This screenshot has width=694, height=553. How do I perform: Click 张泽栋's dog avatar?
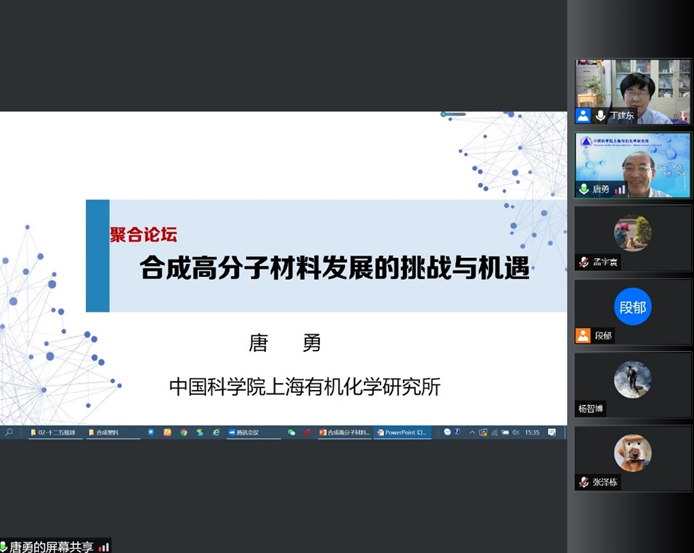(x=633, y=453)
